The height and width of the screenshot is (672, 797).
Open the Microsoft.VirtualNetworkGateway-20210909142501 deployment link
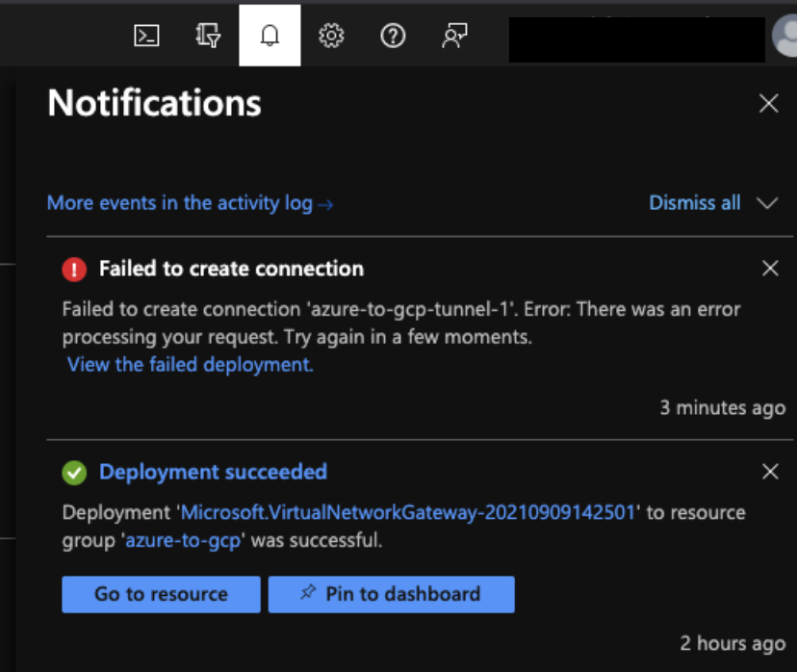point(408,512)
